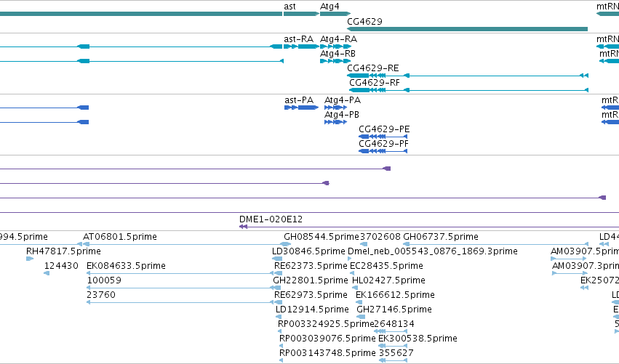The image size is (619, 364).
Task: Click the 355627 feature label
Action: point(396,353)
